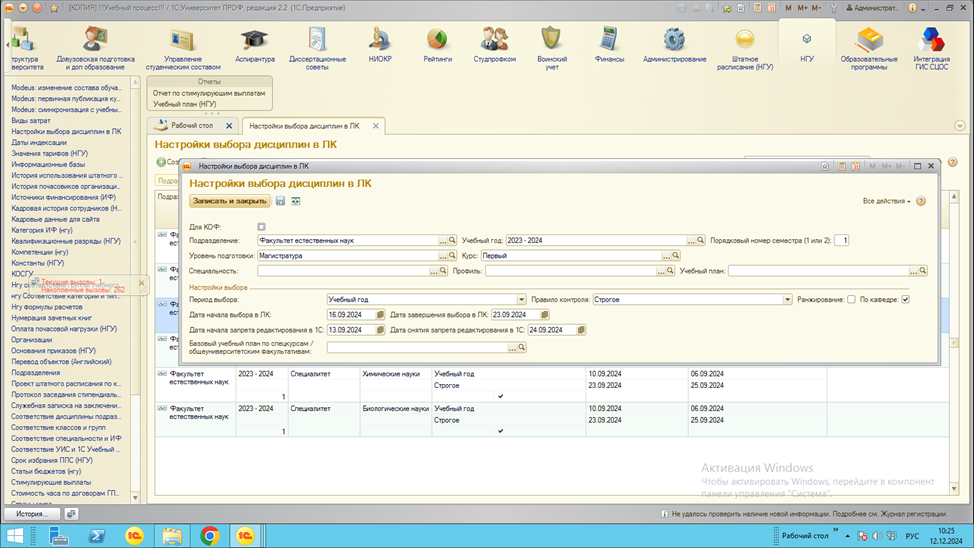Screen dimensions: 974x548
Task: Click Записать и закрыть button
Action: (229, 201)
